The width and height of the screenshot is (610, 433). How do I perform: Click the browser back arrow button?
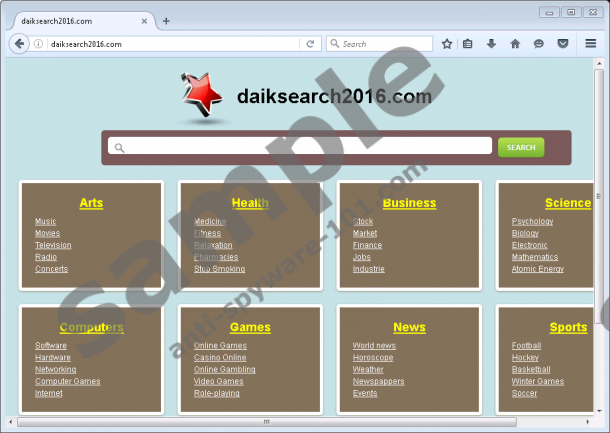coord(20,44)
